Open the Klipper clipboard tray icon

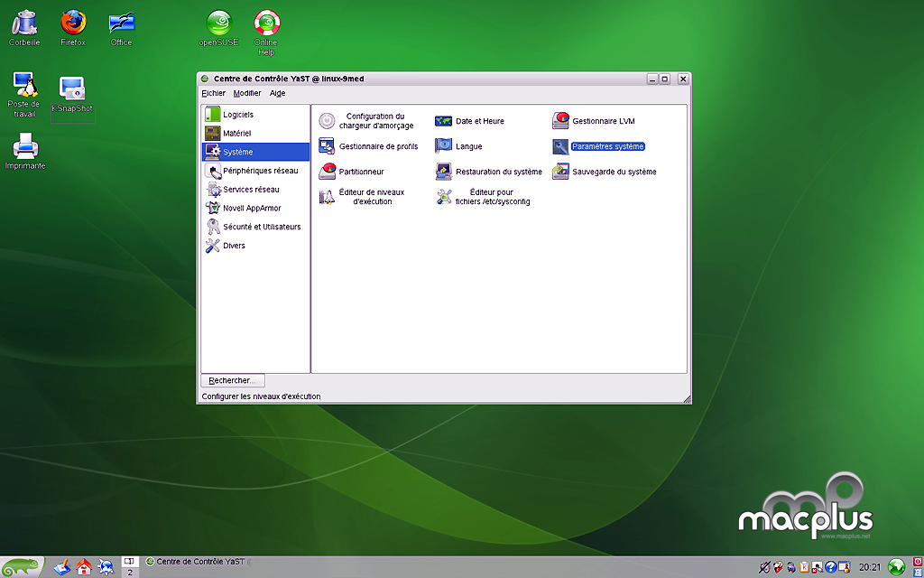point(804,567)
